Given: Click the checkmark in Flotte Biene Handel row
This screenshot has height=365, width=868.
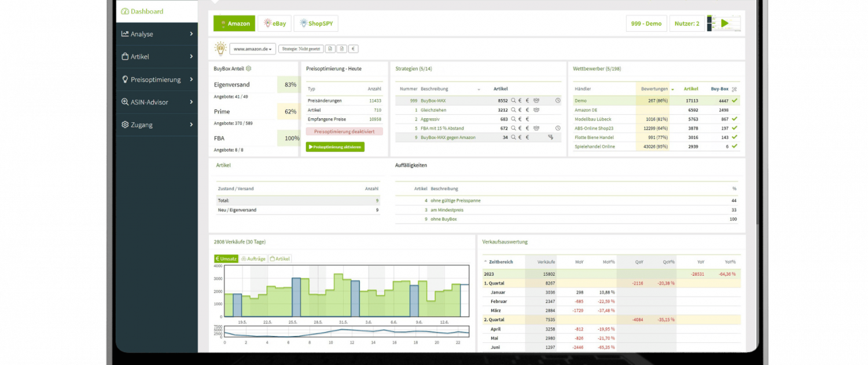Looking at the screenshot, I should pos(735,137).
